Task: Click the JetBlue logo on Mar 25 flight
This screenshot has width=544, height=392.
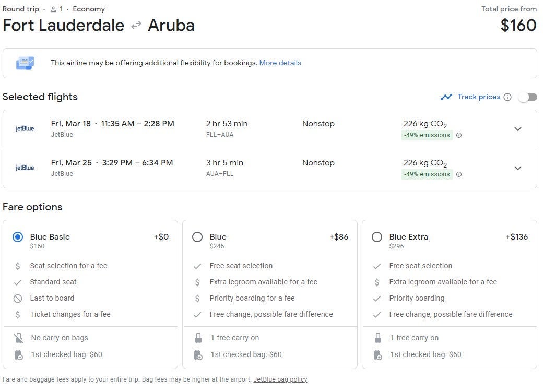Action: (25, 168)
